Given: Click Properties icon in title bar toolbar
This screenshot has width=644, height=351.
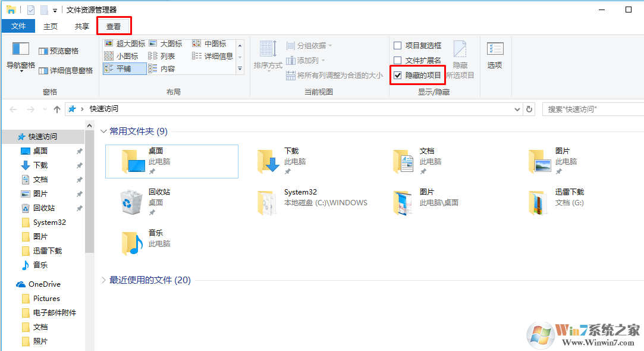Looking at the screenshot, I should click(30, 10).
